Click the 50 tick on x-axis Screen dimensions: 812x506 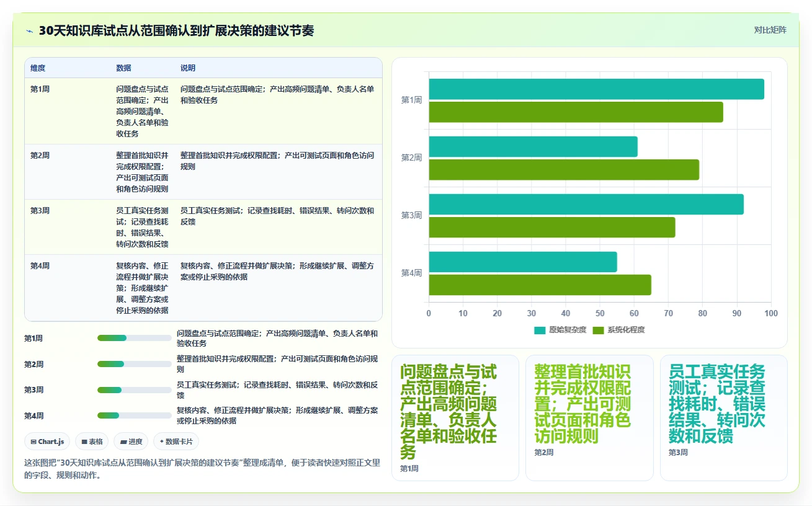600,314
